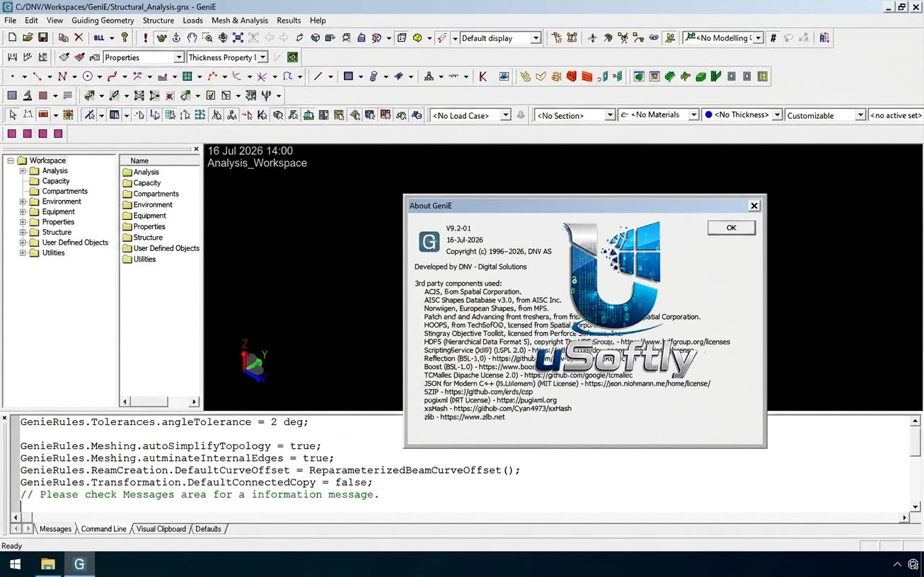Click the green checkmark icon beside Thickness Property
Viewport: 924px width, 577px height.
coord(293,57)
